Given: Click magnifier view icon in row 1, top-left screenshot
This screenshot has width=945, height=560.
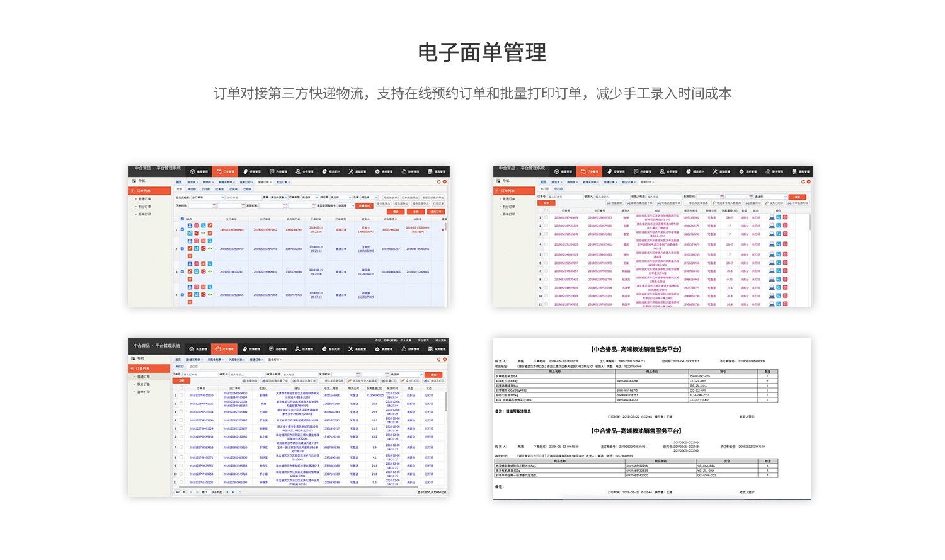Looking at the screenshot, I should coord(203,226).
